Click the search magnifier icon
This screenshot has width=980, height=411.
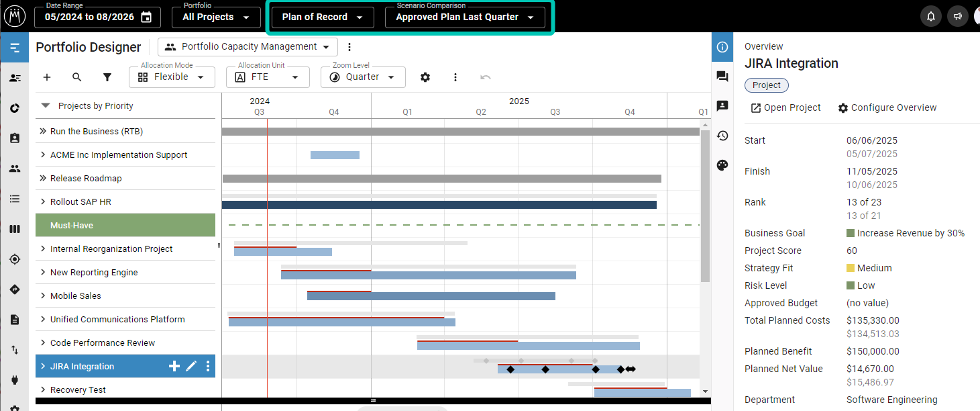tap(77, 77)
